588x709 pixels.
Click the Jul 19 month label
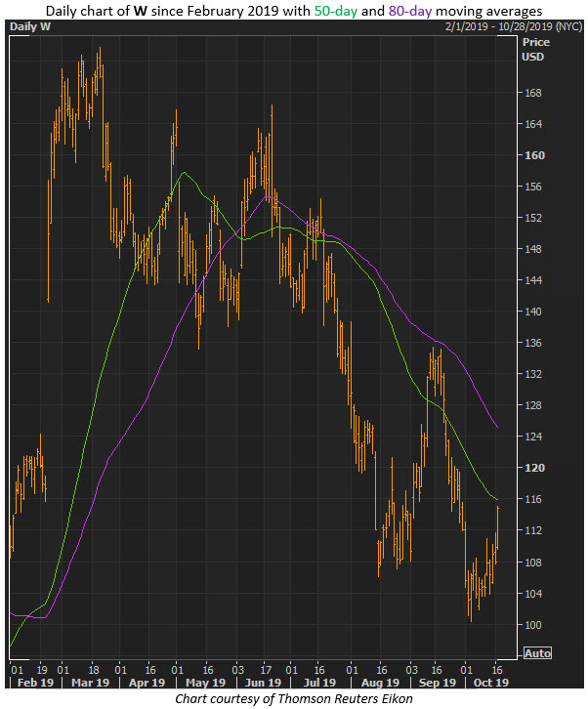coord(319,683)
